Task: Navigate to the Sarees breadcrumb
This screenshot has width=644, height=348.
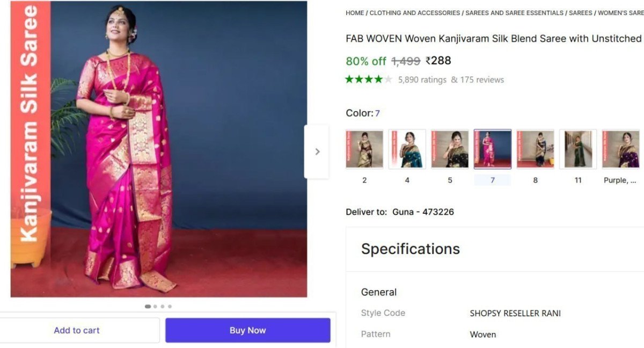Action: click(581, 12)
